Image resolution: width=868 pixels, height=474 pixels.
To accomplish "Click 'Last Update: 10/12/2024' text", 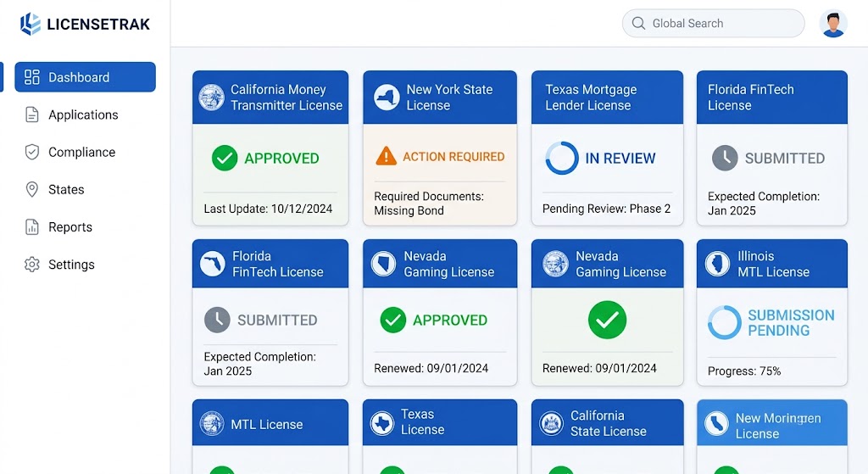I will pyautogui.click(x=268, y=209).
